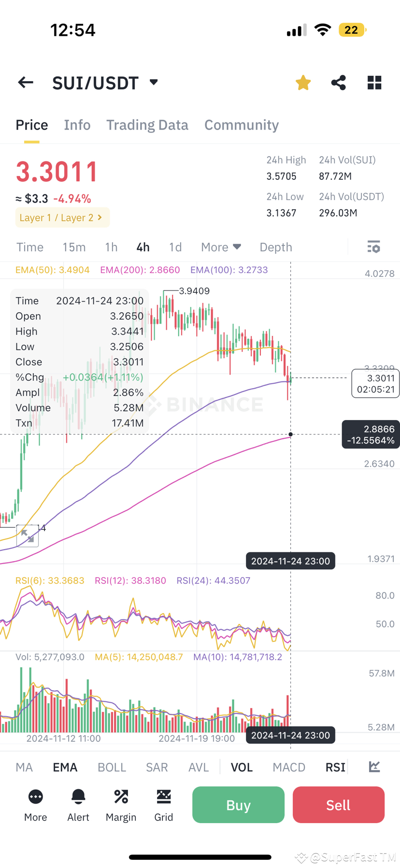Enable the MACD indicator

(x=288, y=767)
